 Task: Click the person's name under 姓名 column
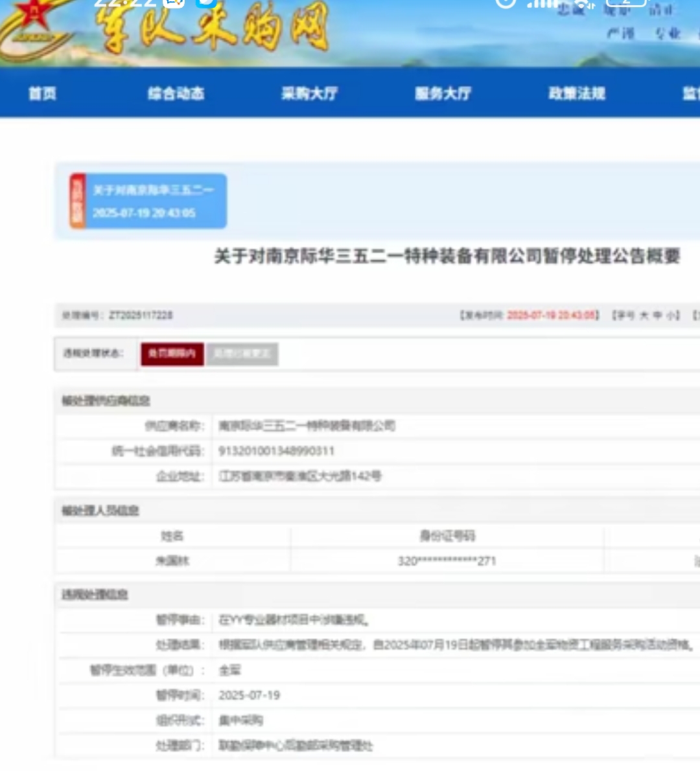[x=172, y=561]
